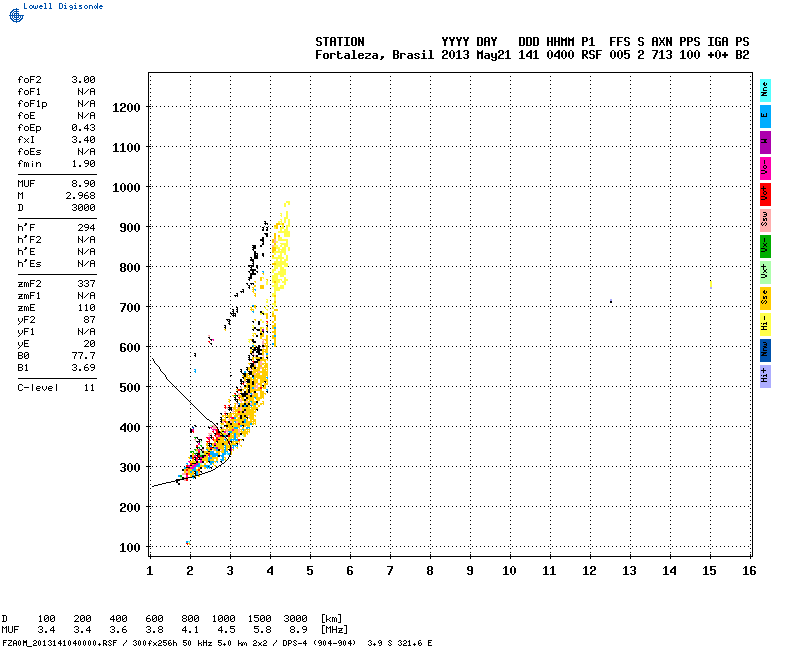Viewport: 800px width, 650px height.
Task: Click the foF2 value 3.00
Action: pyautogui.click(x=83, y=79)
